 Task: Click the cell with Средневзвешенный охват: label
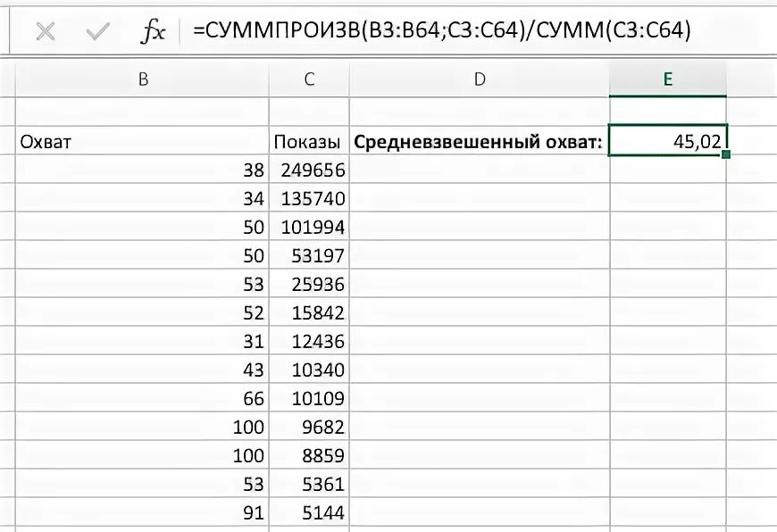pyautogui.click(x=480, y=140)
